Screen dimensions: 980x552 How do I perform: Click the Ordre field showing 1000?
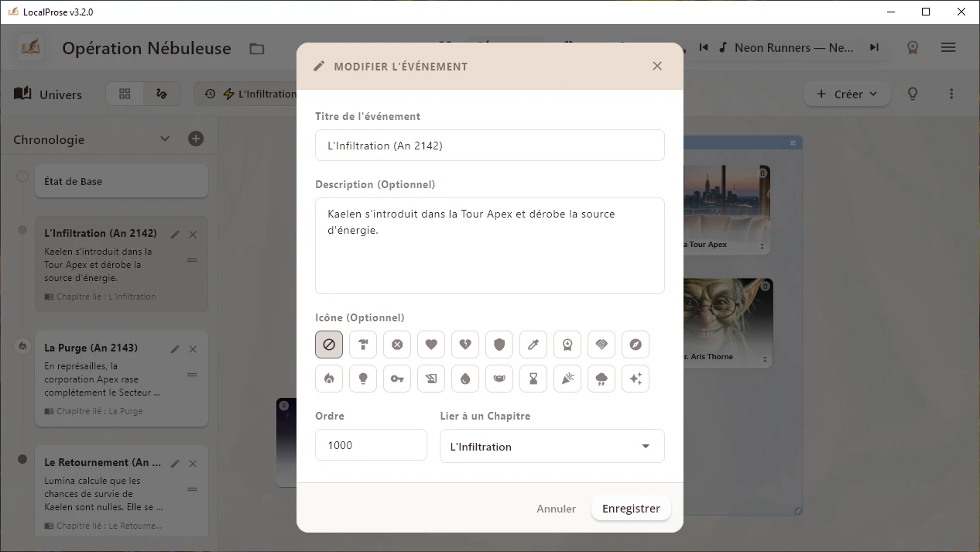pyautogui.click(x=371, y=445)
